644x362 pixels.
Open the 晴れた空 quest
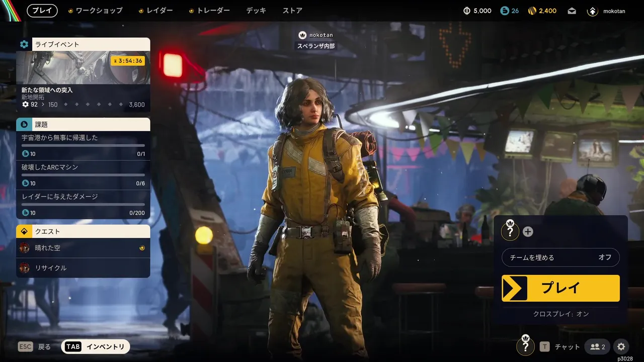point(83,248)
